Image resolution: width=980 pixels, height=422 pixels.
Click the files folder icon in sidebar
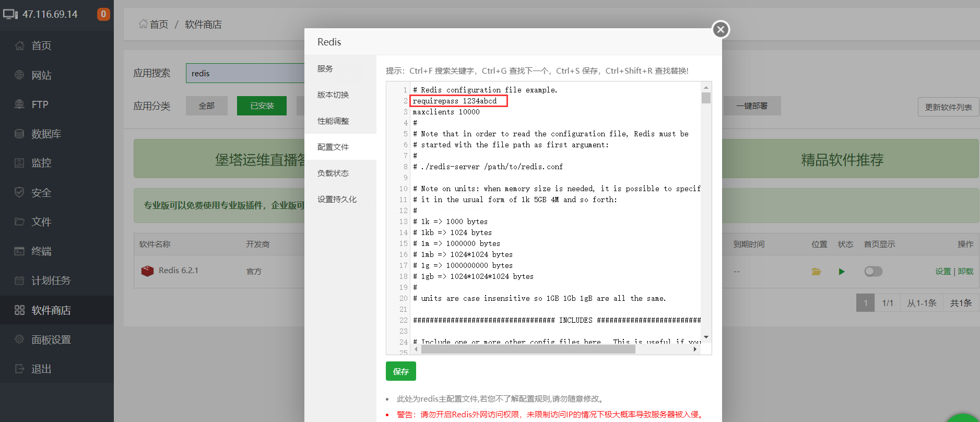[x=19, y=221]
